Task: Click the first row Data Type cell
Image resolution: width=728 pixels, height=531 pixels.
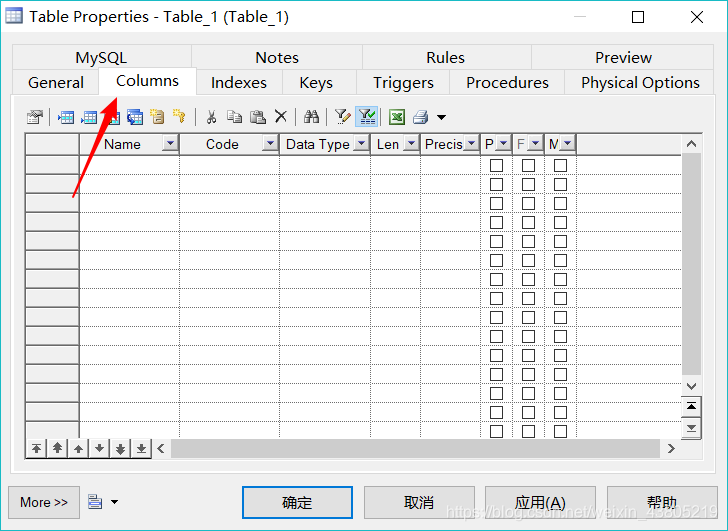Action: click(325, 165)
